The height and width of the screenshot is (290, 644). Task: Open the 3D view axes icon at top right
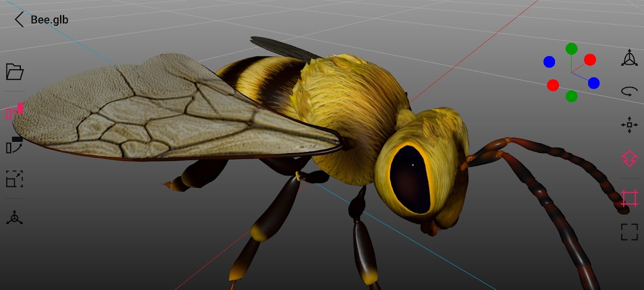(630, 58)
